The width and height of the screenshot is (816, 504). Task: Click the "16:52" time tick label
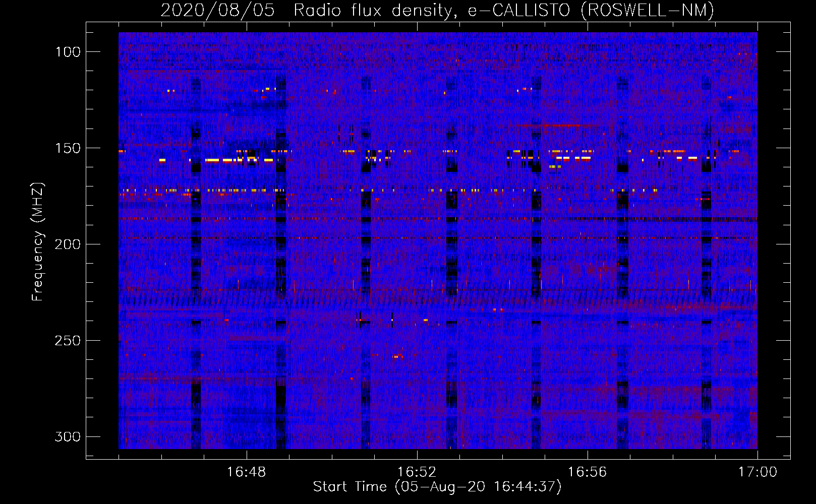417,472
